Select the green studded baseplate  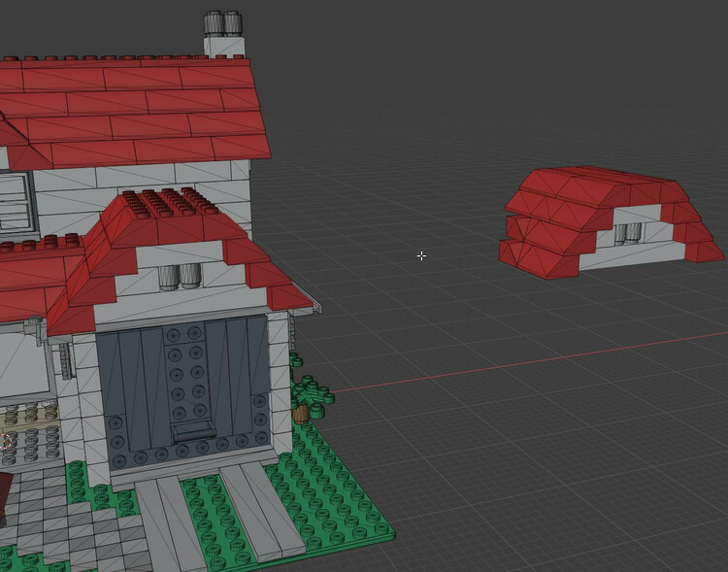[x=325, y=492]
